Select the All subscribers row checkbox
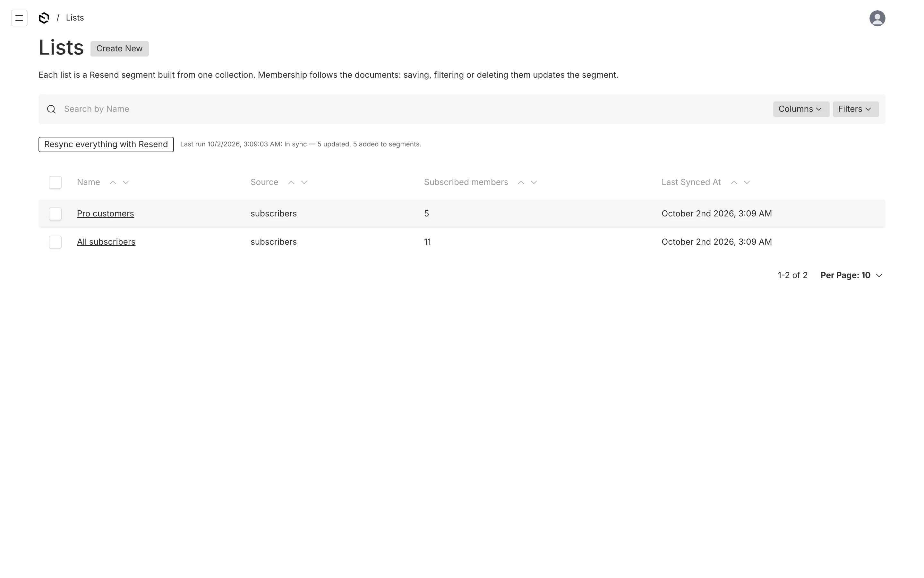The height and width of the screenshot is (578, 924). [x=55, y=242]
